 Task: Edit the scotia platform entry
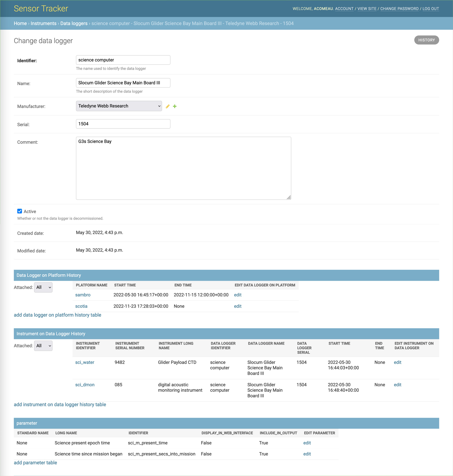click(x=238, y=306)
